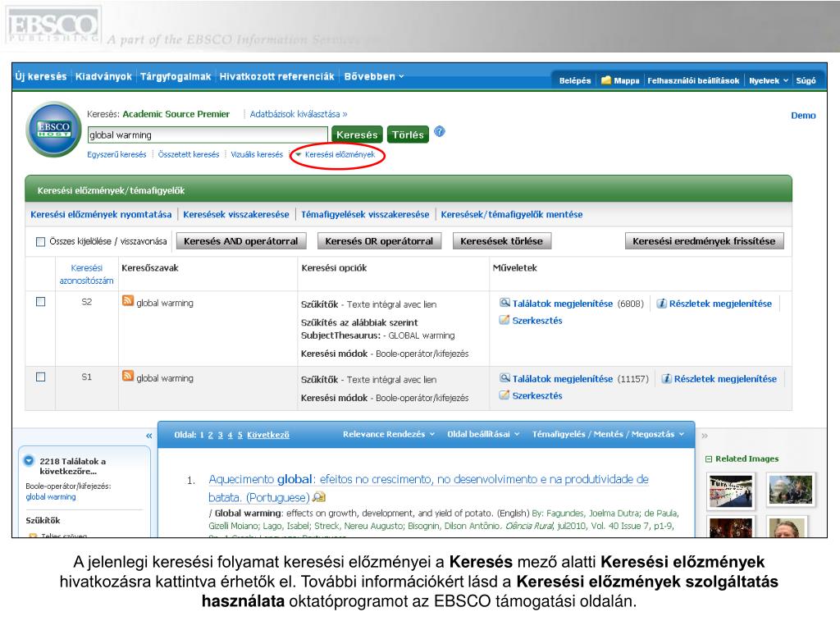840x630 pixels.
Task: Check the checkbox for search S1
Action: click(40, 377)
